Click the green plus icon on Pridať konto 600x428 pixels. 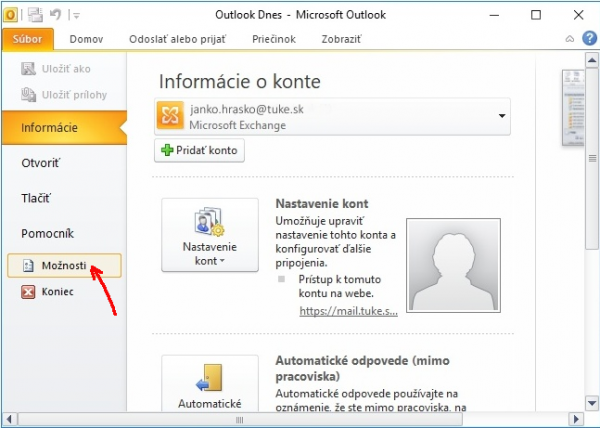coord(167,150)
